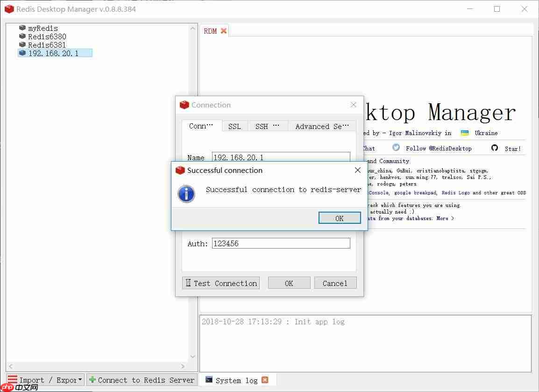This screenshot has width=539, height=392.
Task: Select the Redis6380 connection name
Action: click(x=47, y=36)
